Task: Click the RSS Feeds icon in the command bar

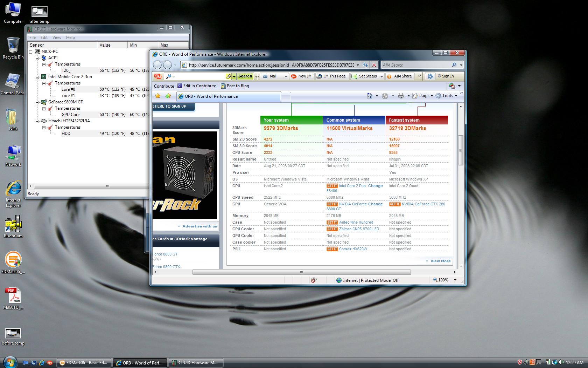Action: tap(385, 96)
